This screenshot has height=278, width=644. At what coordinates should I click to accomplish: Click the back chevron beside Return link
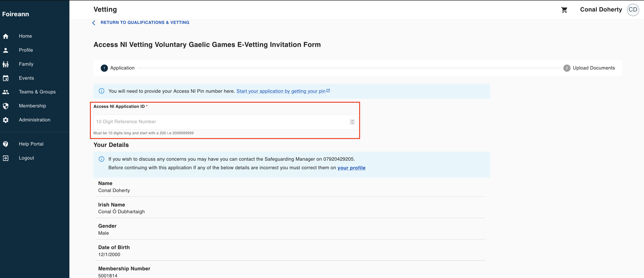(94, 23)
